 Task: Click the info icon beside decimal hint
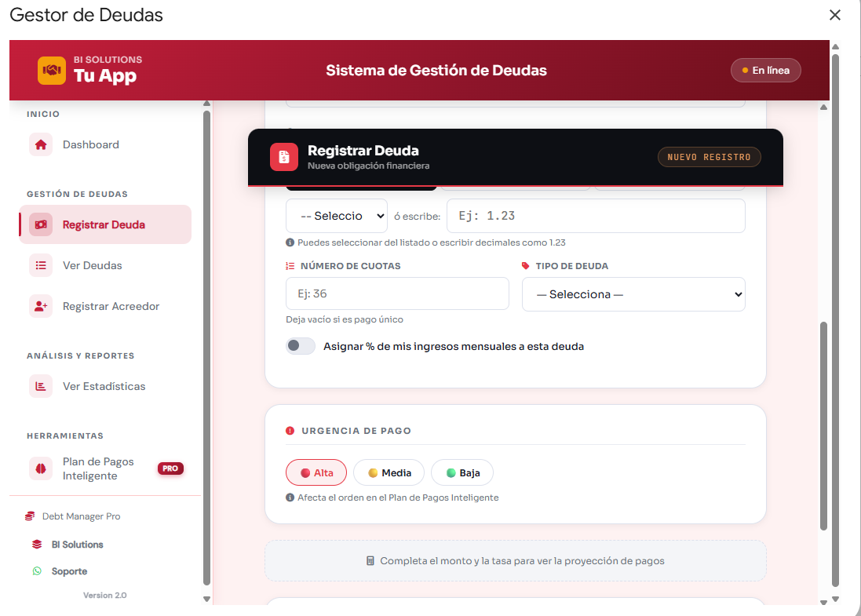290,242
